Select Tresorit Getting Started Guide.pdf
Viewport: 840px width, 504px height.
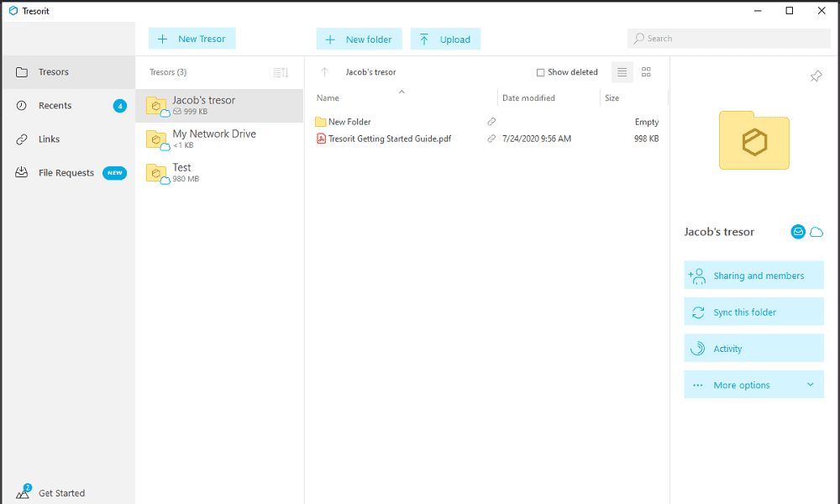tap(487, 139)
